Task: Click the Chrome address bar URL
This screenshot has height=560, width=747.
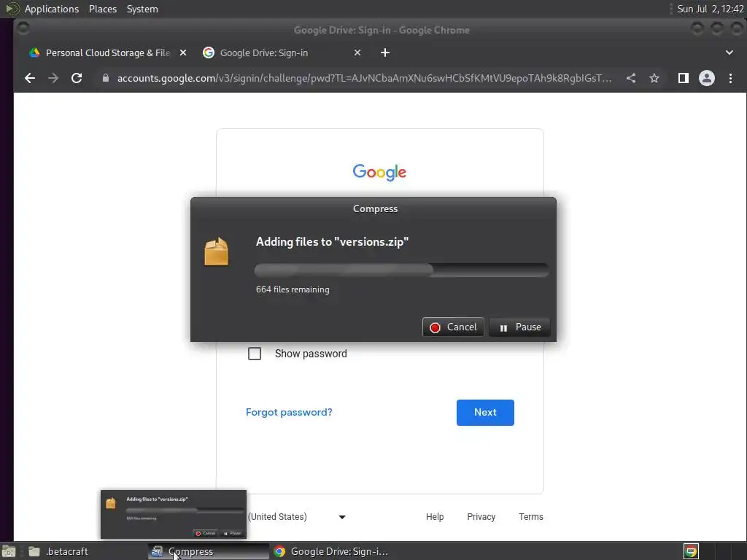Action: 364,78
